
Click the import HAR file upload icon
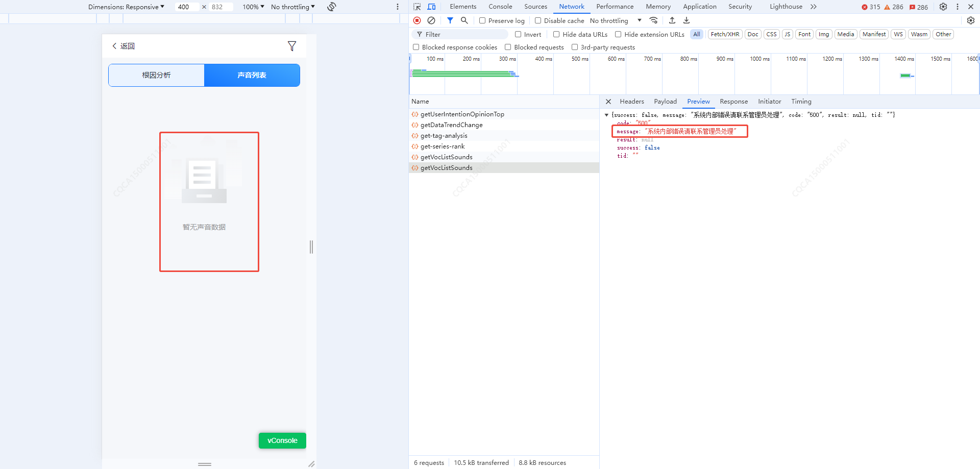[672, 20]
